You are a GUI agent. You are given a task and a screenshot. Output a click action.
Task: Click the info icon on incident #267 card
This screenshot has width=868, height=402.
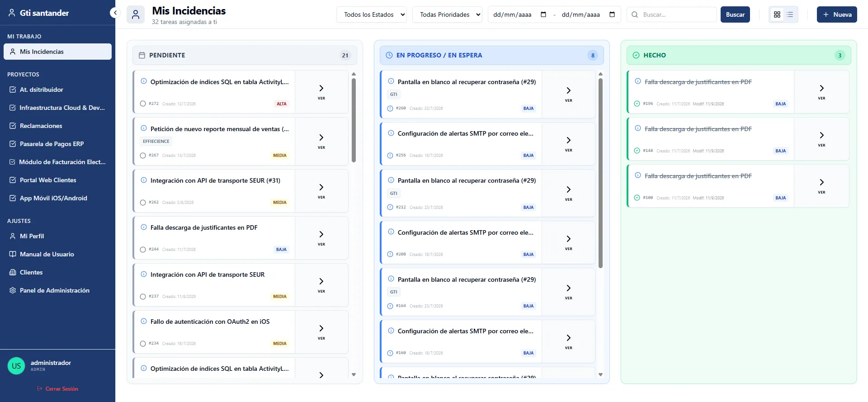click(144, 128)
